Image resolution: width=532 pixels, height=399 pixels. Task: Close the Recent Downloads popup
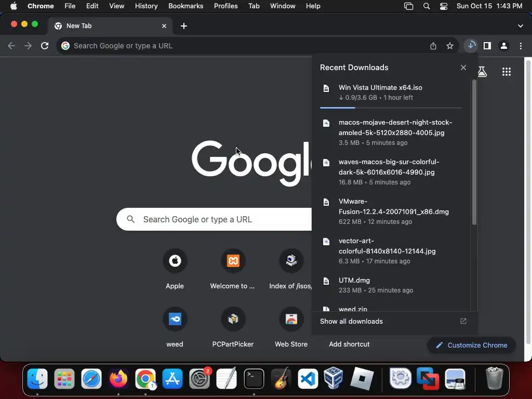[463, 68]
